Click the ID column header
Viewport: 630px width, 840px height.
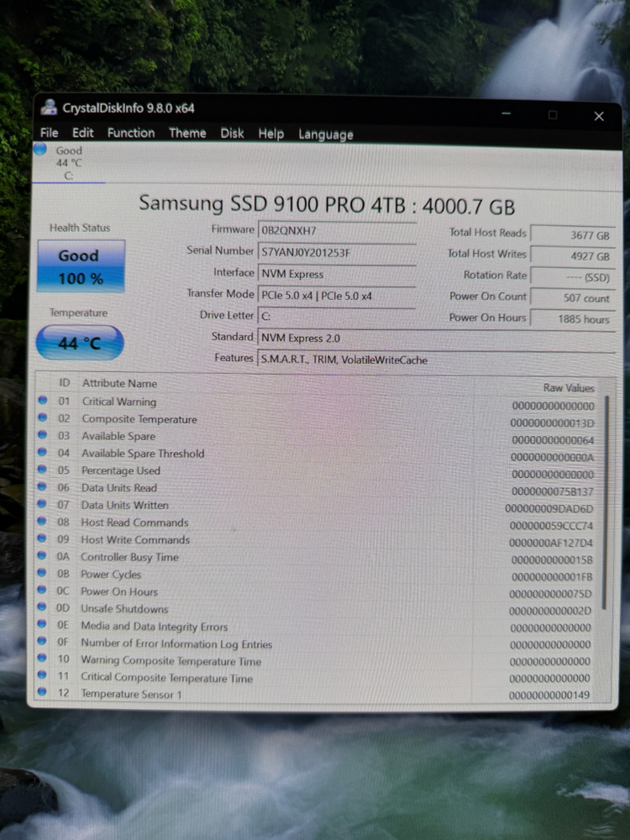tap(65, 382)
